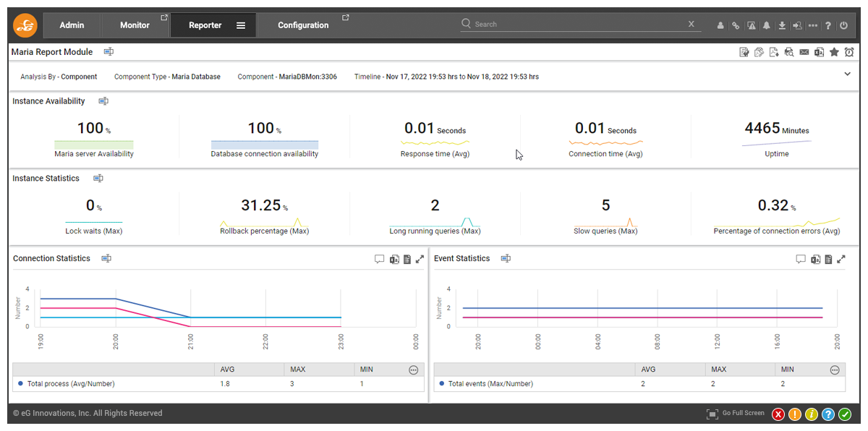Click the yellow minor info indicator
Viewport: 868px width, 431px height.
tap(812, 414)
